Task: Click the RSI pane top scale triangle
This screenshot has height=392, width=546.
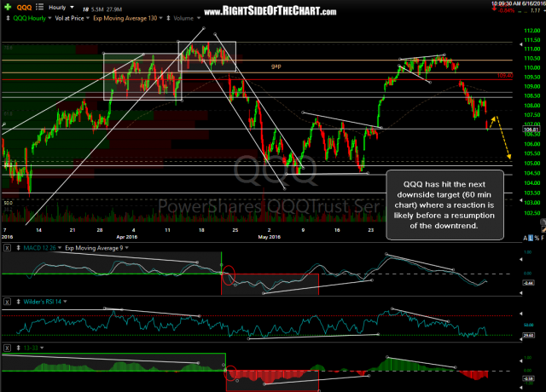Action: [521, 314]
